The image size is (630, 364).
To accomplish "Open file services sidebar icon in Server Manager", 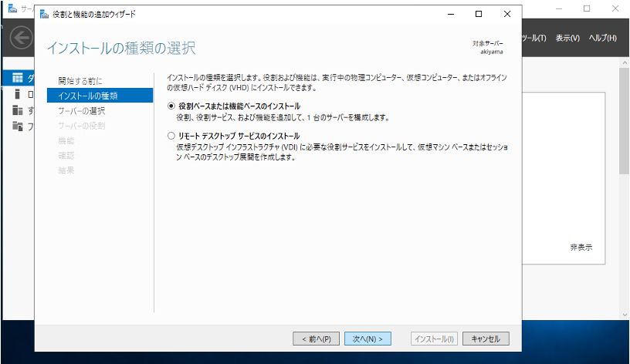I will [x=18, y=126].
